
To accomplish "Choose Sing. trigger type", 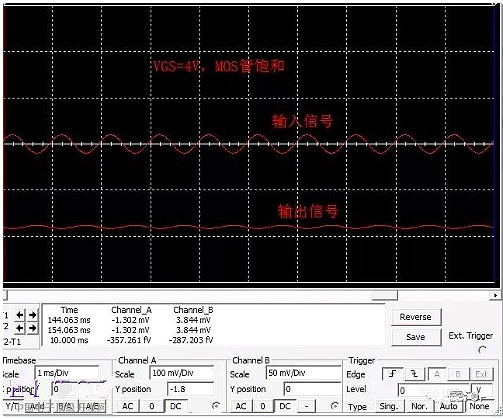I will (389, 406).
